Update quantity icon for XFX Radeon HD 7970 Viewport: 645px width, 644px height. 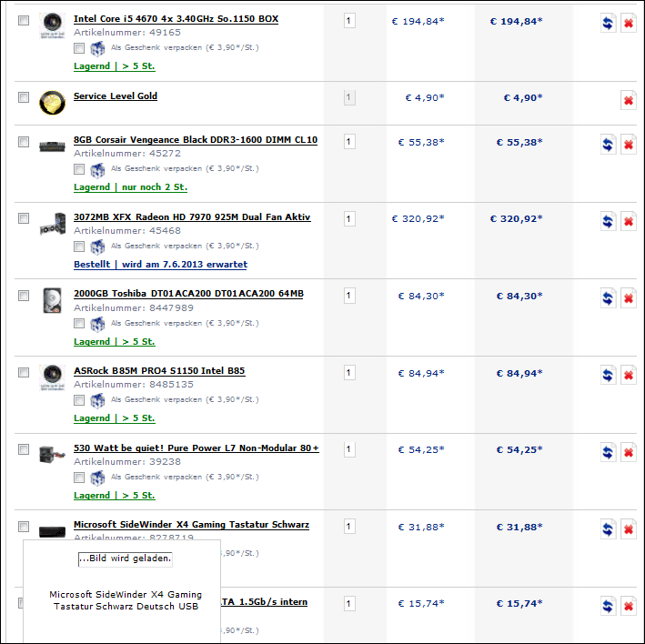[608, 221]
